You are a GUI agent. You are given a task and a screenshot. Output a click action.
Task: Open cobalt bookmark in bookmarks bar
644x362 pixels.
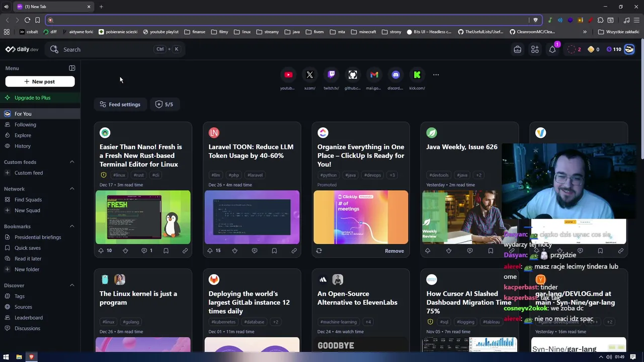29,32
